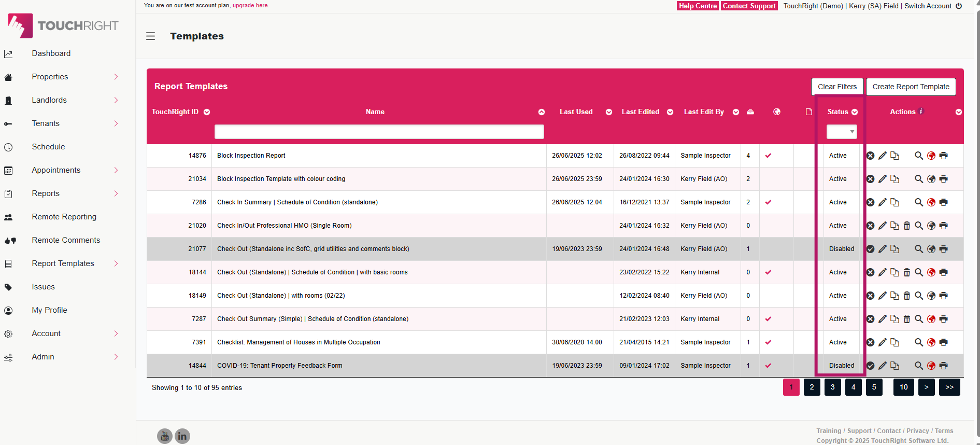Viewport: 980px width, 445px height.
Task: Delete the Check In/Out Professional HMO template
Action: click(x=906, y=226)
